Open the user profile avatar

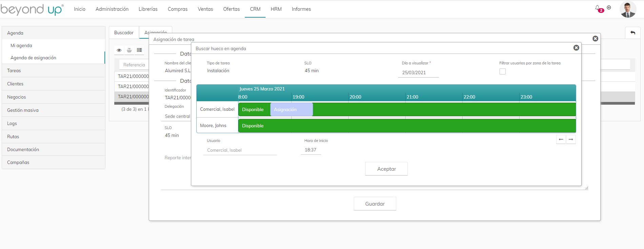(x=628, y=9)
